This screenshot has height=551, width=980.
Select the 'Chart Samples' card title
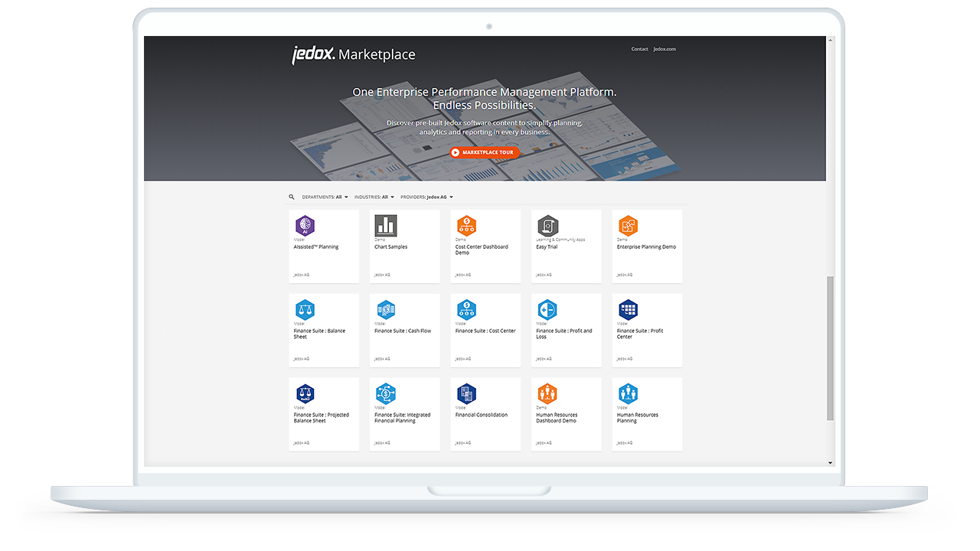click(x=391, y=247)
